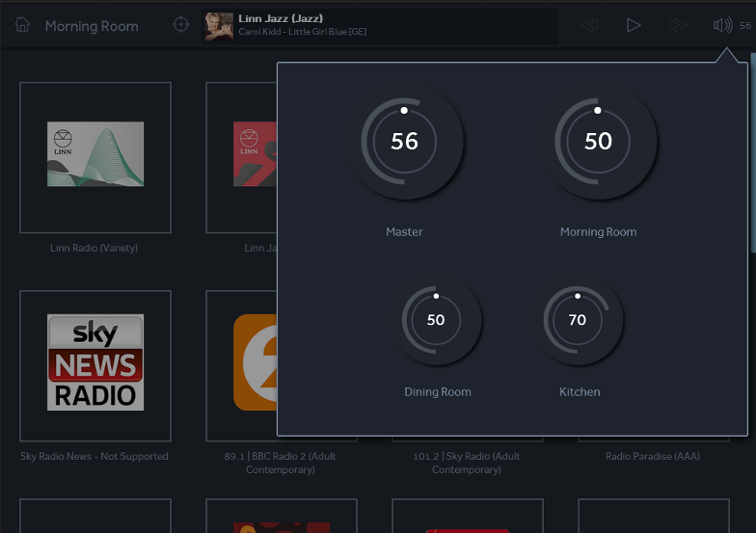The height and width of the screenshot is (533, 756).
Task: Click the Morning Room title
Action: (92, 26)
